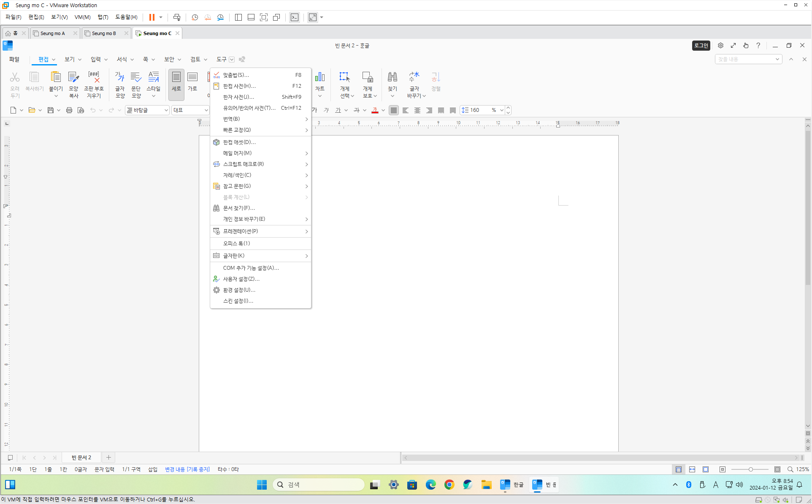Open the 입력 menu tab
This screenshot has height=504, width=812.
pyautogui.click(x=96, y=60)
